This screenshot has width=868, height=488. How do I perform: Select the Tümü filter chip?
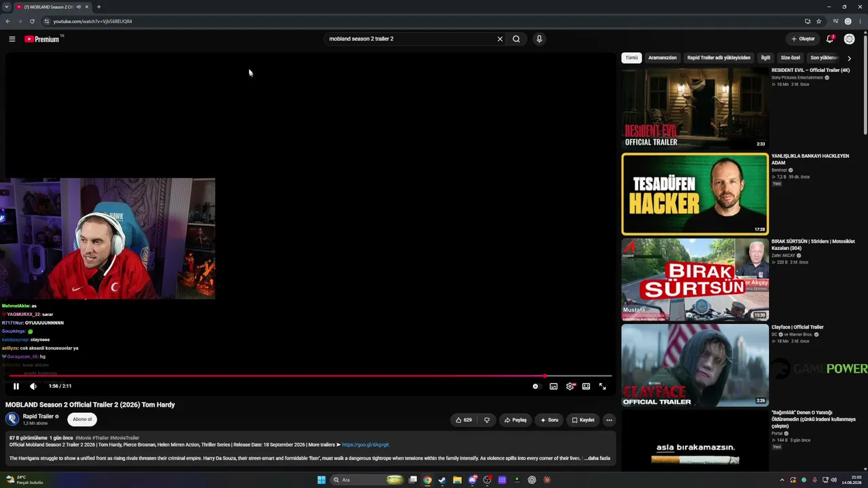coord(631,58)
